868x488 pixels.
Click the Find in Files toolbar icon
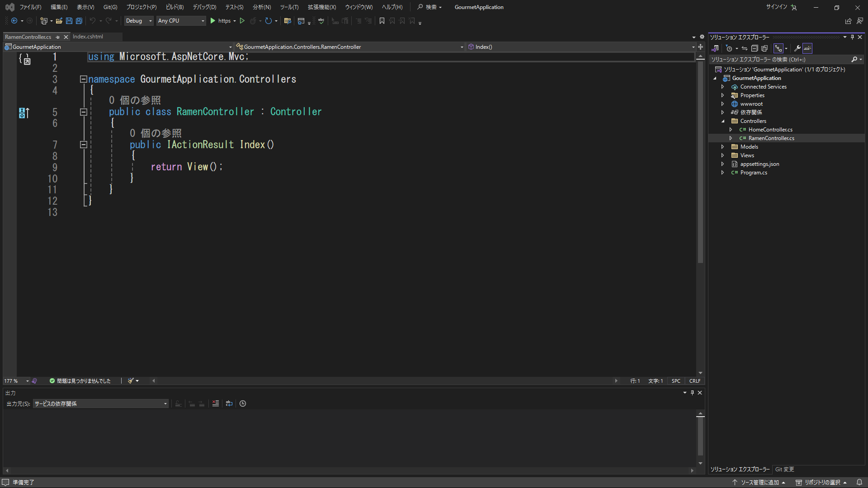(x=288, y=21)
